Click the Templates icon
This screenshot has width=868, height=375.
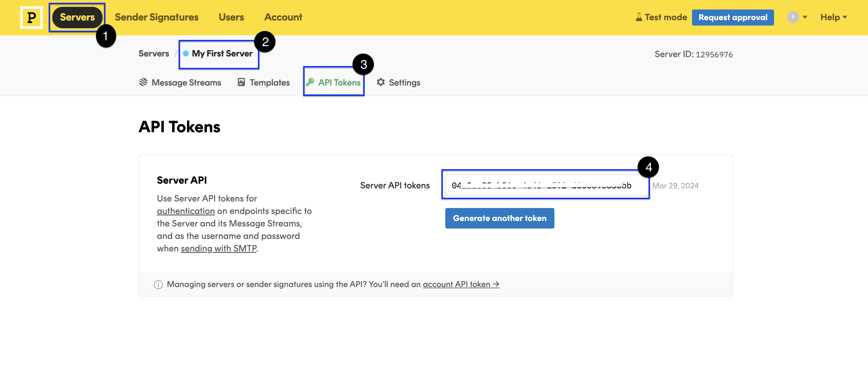click(241, 82)
